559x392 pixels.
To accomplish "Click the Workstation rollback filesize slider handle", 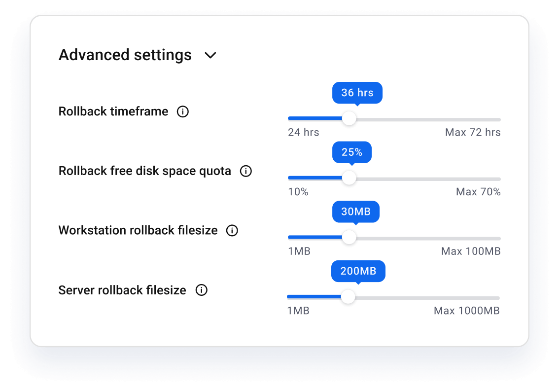I will coord(349,238).
